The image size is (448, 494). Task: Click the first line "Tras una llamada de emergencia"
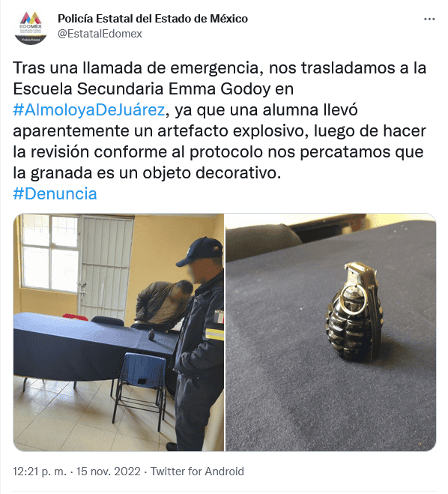point(138,68)
